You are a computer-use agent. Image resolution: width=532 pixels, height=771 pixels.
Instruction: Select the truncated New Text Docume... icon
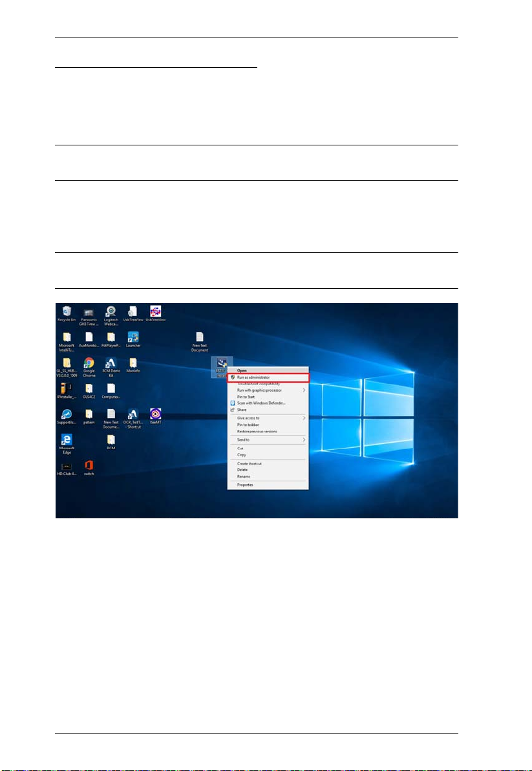pos(111,419)
